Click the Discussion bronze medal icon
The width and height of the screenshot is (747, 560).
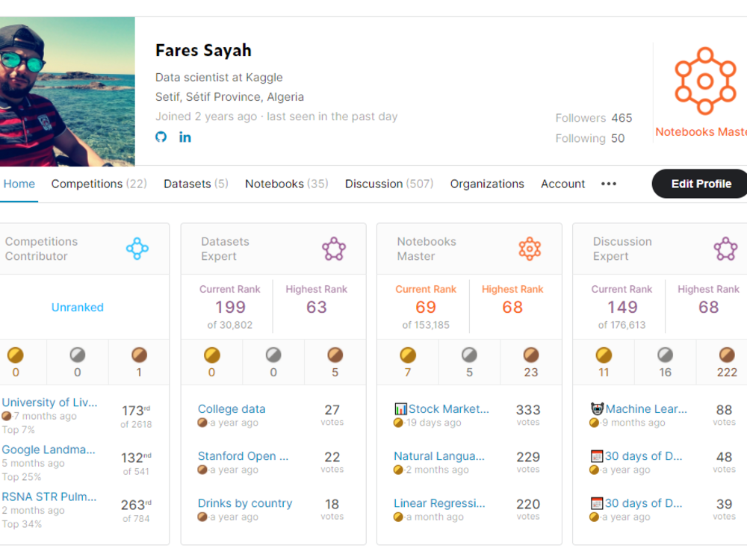pos(727,355)
